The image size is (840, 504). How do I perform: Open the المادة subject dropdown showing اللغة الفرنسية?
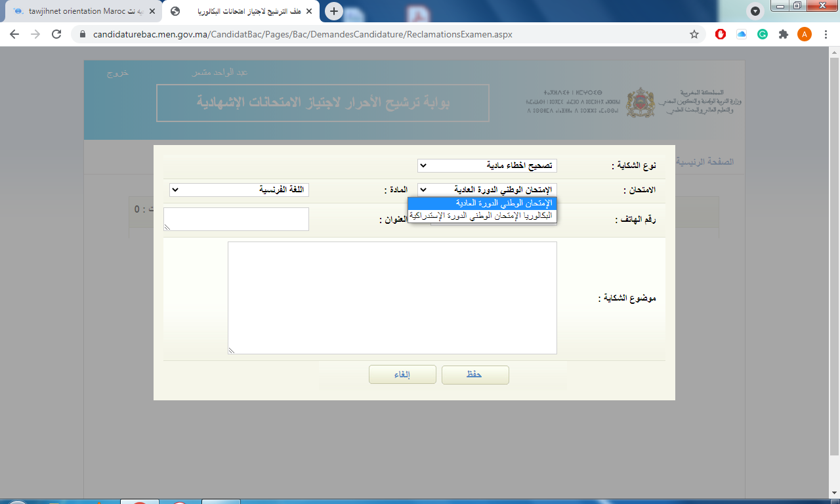click(x=239, y=190)
